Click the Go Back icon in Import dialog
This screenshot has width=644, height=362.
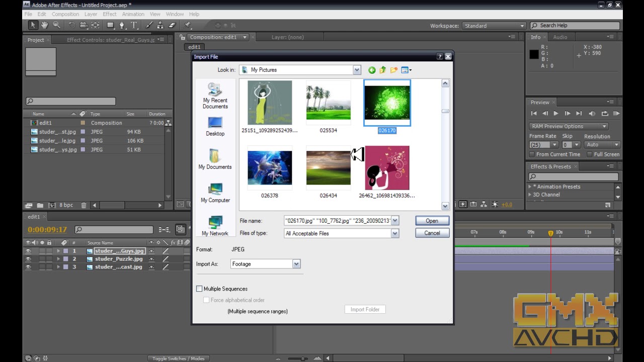point(372,70)
